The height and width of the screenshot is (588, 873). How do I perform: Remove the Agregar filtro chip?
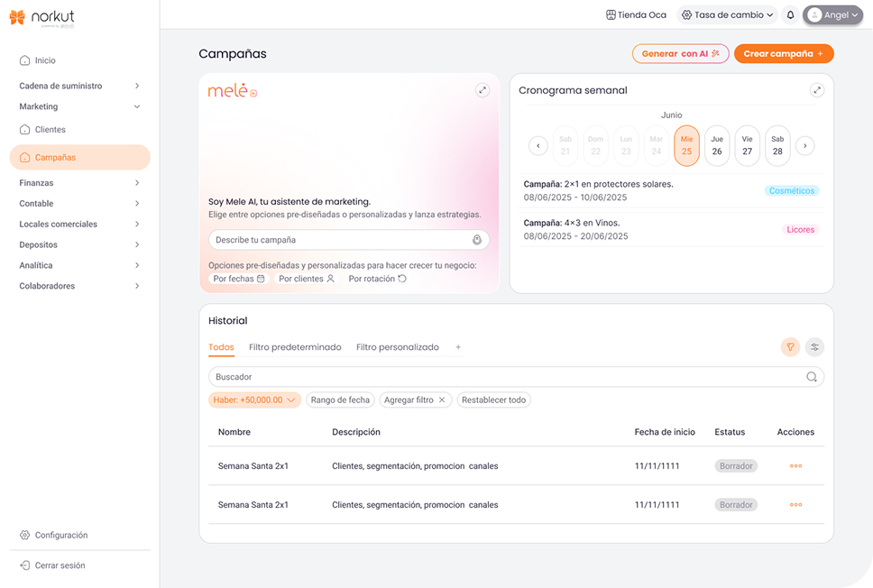pos(442,400)
